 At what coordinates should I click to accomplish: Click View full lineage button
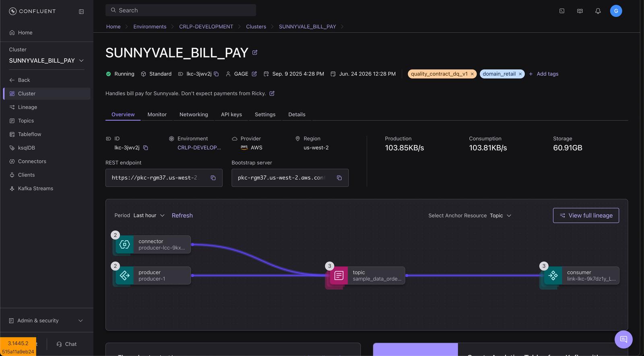click(x=586, y=216)
